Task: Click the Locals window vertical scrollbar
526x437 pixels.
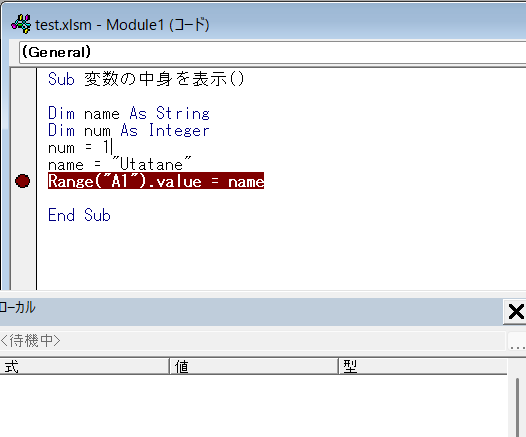Action: click(517, 407)
